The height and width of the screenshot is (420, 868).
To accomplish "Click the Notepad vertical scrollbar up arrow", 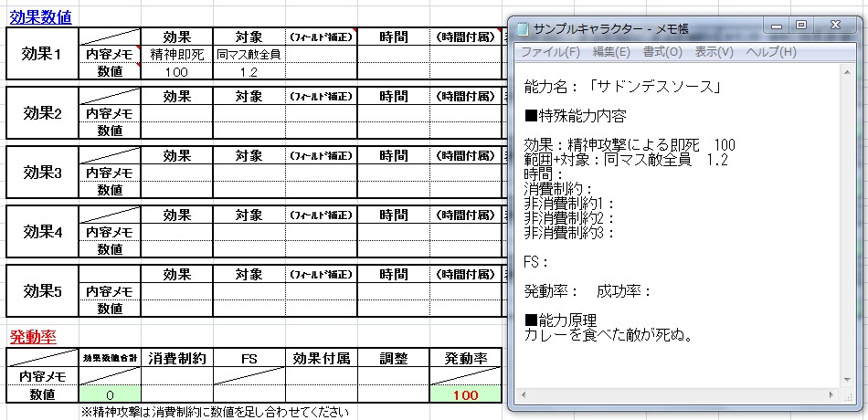I will pyautogui.click(x=846, y=72).
